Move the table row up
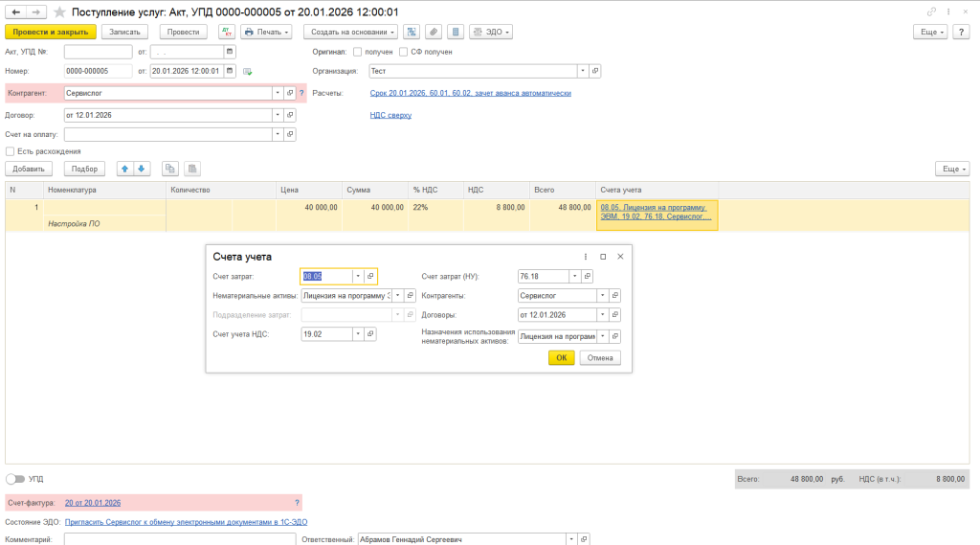 125,169
